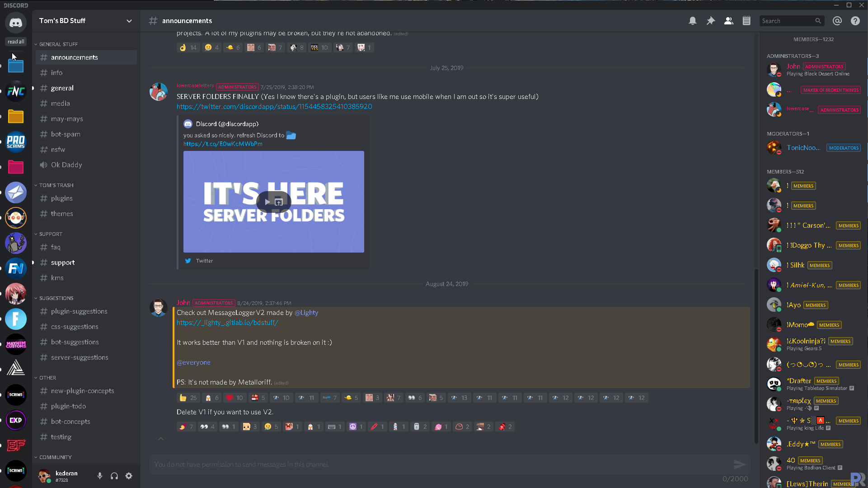
Task: Open pinned messages icon
Action: (711, 21)
